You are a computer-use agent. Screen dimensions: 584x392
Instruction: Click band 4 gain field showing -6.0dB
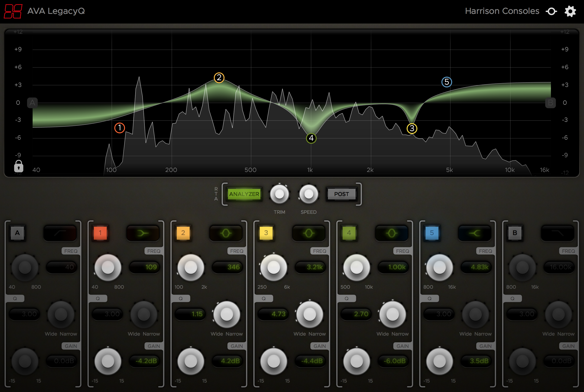click(393, 361)
